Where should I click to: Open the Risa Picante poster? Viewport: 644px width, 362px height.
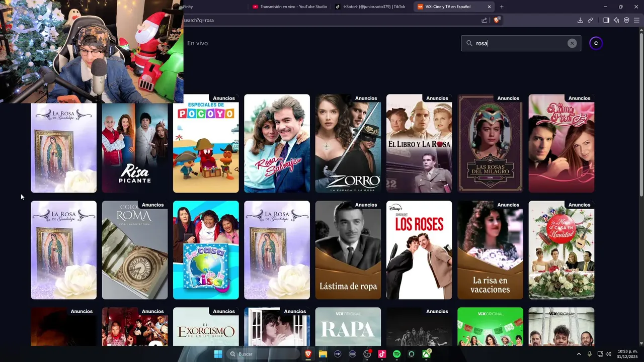135,148
